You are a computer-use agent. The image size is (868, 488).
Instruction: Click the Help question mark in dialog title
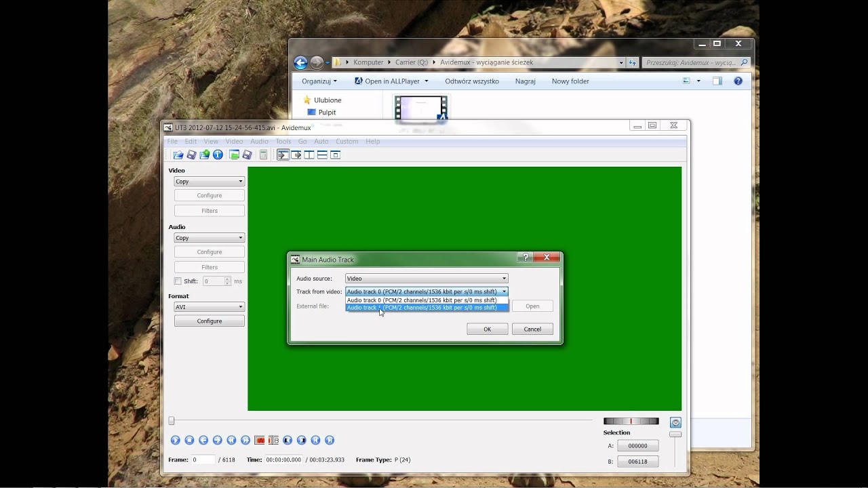[x=525, y=258]
